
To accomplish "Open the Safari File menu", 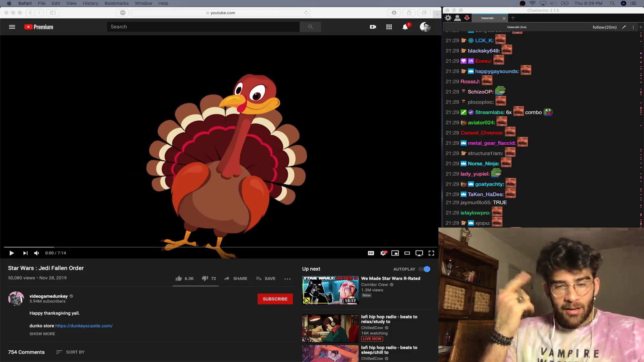I will click(x=41, y=3).
